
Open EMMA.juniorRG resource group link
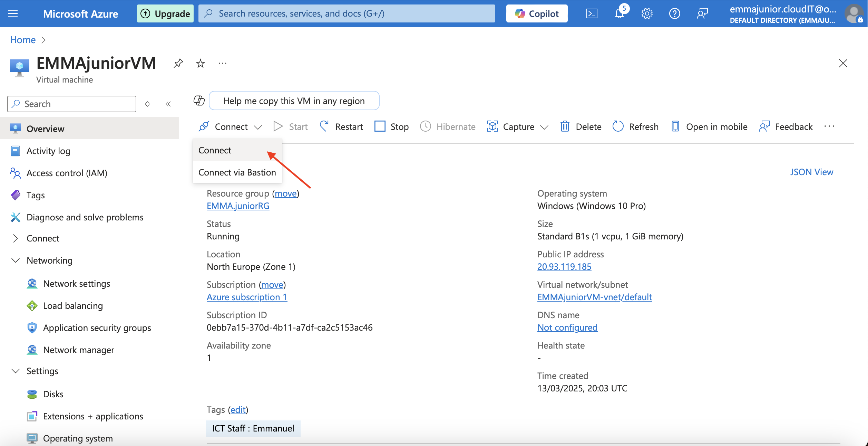pos(238,206)
